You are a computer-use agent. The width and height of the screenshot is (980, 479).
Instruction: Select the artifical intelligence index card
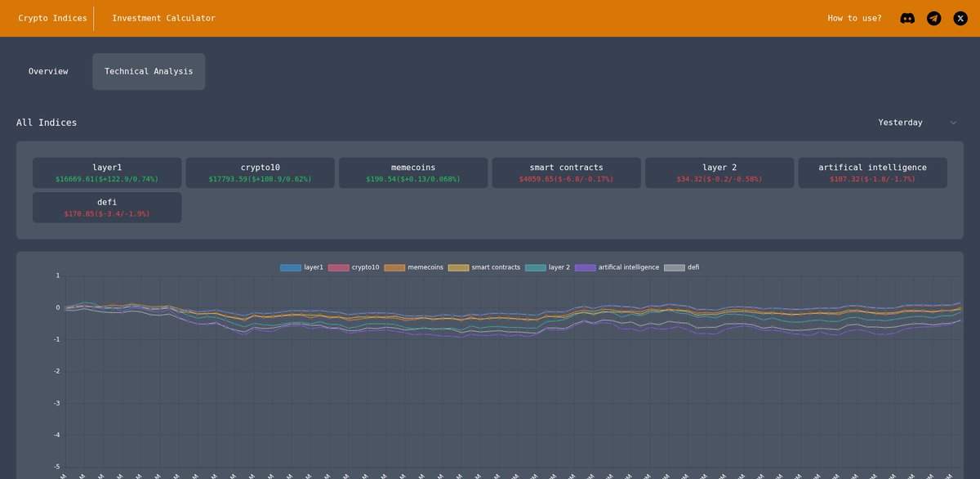[872, 172]
